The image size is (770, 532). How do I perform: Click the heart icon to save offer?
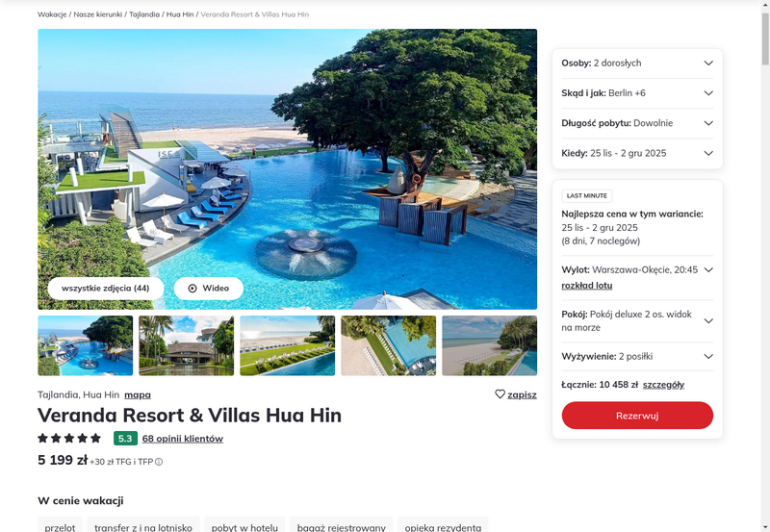pos(500,394)
